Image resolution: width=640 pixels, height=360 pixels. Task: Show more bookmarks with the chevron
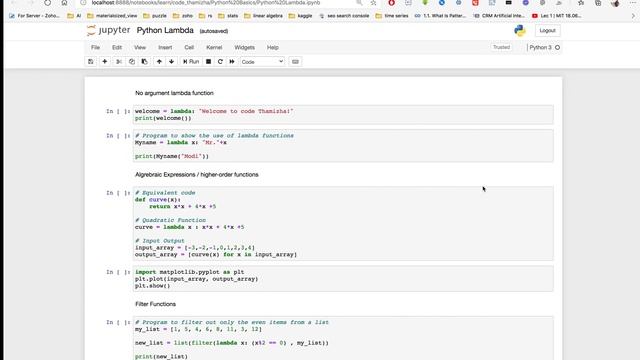coord(633,16)
